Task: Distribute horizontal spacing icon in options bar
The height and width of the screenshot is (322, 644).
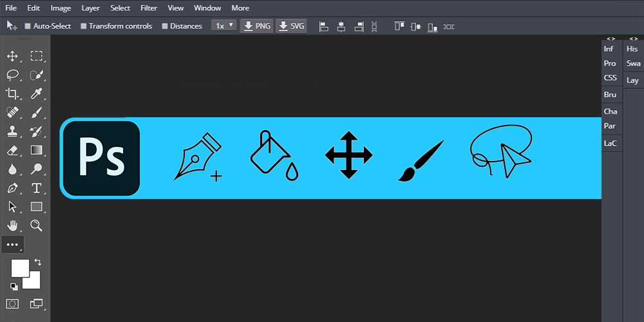Action: [448, 26]
